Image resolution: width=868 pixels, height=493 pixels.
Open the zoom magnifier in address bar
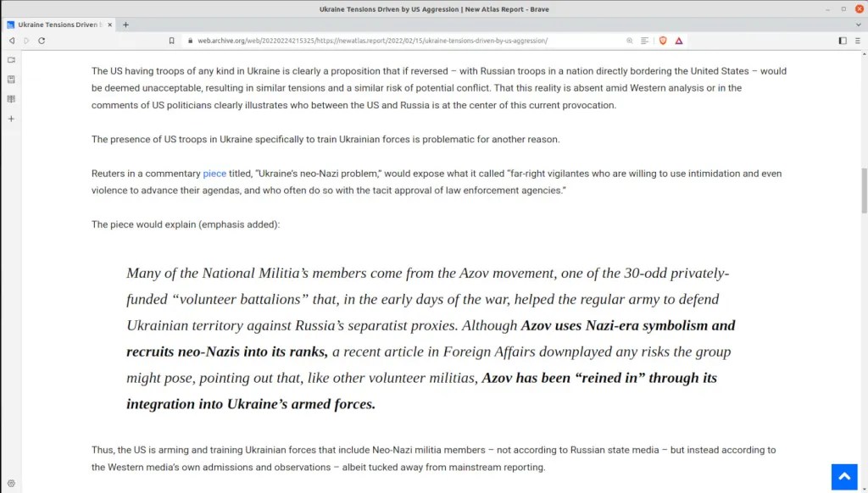pyautogui.click(x=629, y=41)
